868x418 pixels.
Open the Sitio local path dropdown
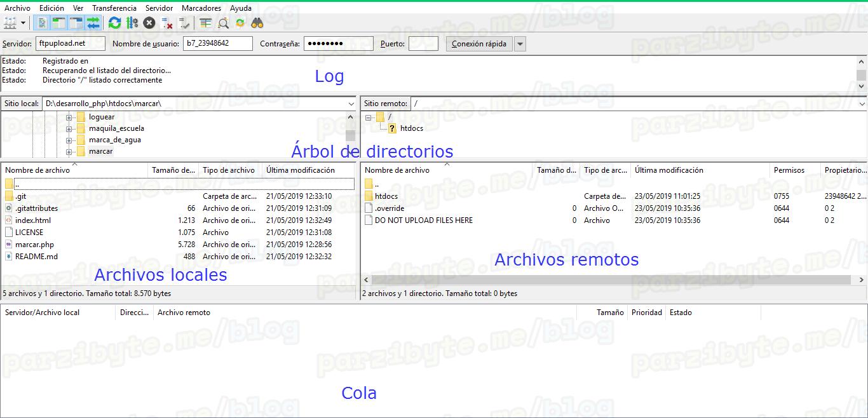pyautogui.click(x=351, y=104)
